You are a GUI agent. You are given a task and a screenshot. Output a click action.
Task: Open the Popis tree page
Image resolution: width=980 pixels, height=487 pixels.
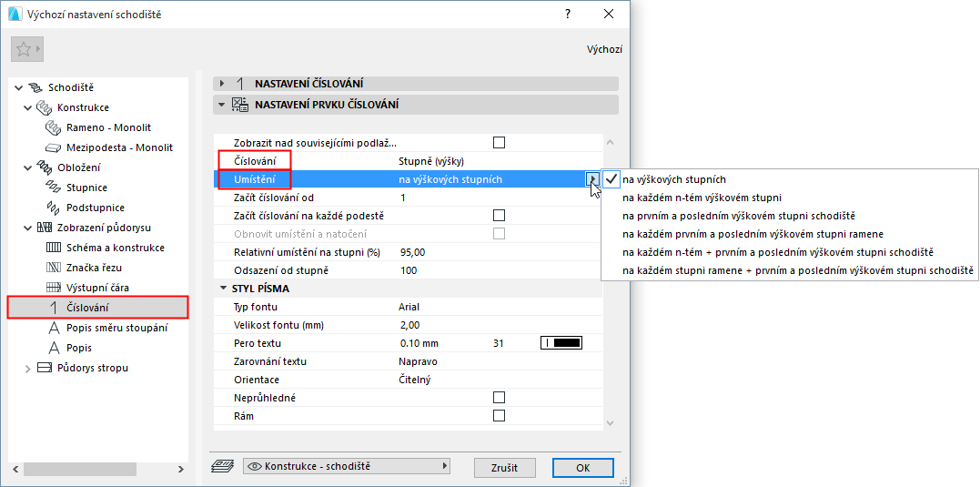[79, 348]
